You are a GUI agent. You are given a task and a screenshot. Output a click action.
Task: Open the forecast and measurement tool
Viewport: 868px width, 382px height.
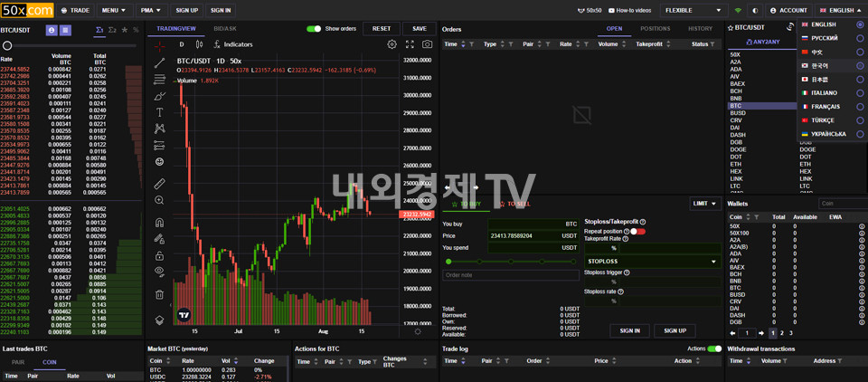pos(159,145)
